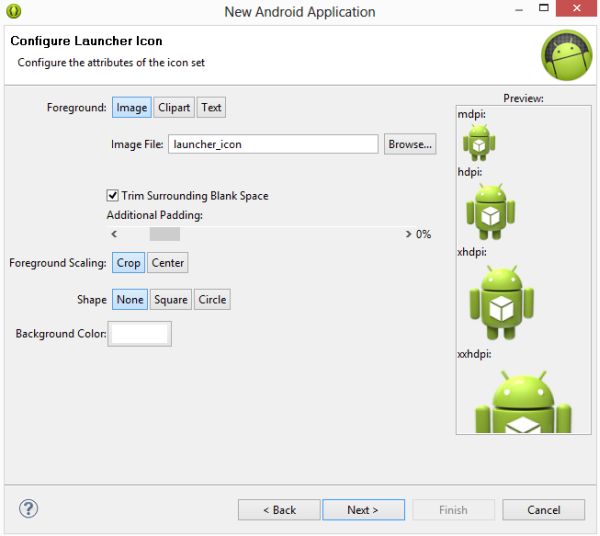
Task: Set Shape to None
Action: tap(130, 299)
